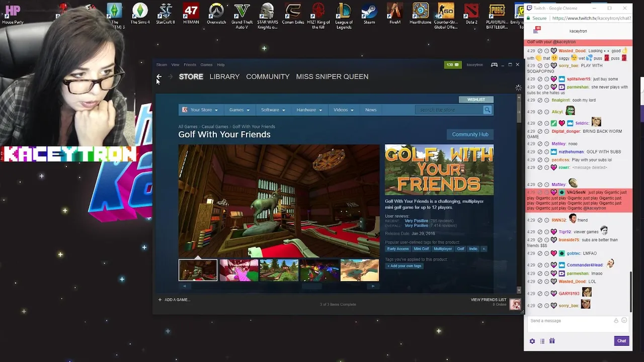The width and height of the screenshot is (644, 362).
Task: Select the Mini Golf tag
Action: [x=421, y=249]
